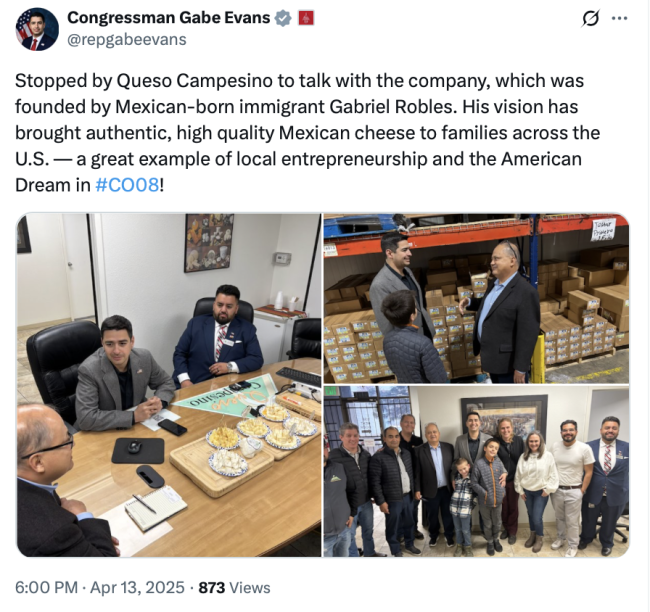Click the 6:00 PM timestamp
650x612 pixels.
pyautogui.click(x=46, y=588)
